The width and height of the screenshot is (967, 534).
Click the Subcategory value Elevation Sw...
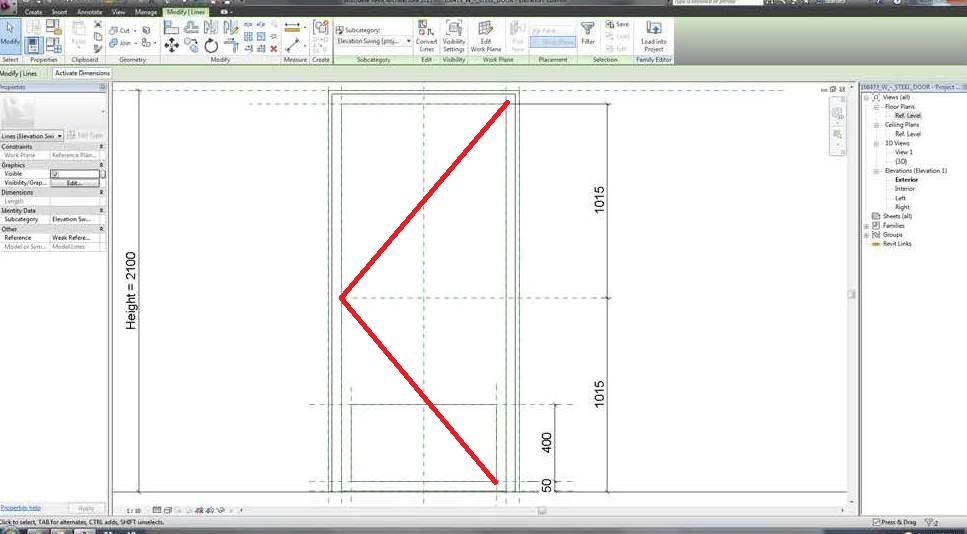pyautogui.click(x=71, y=220)
